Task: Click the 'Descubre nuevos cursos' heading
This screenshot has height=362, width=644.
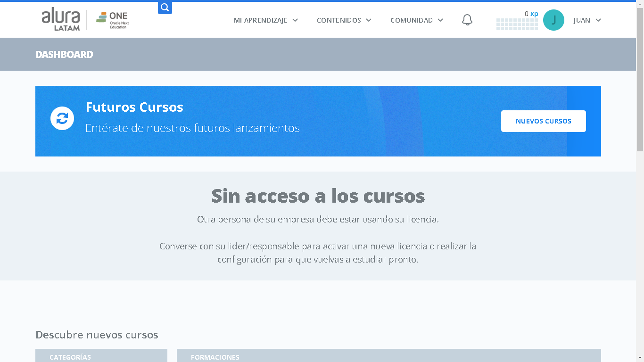Action: 97,335
